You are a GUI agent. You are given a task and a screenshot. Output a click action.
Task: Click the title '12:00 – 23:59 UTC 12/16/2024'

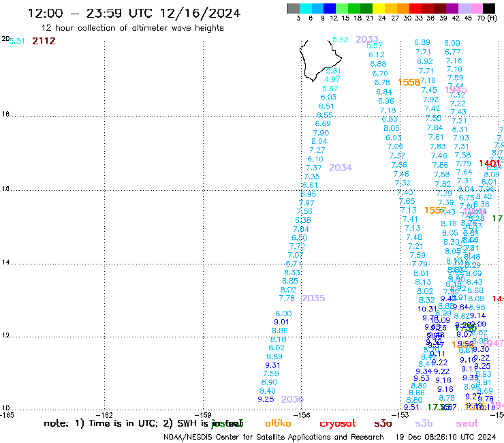(134, 13)
